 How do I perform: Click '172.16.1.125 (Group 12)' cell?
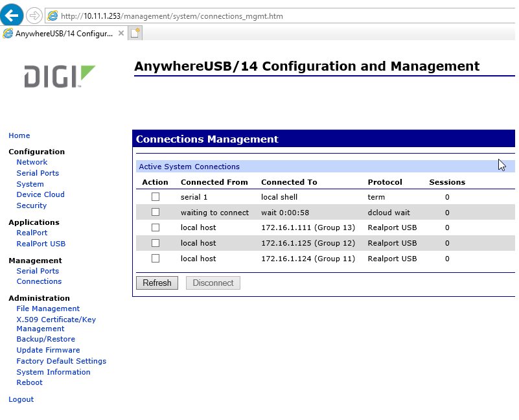[308, 243]
